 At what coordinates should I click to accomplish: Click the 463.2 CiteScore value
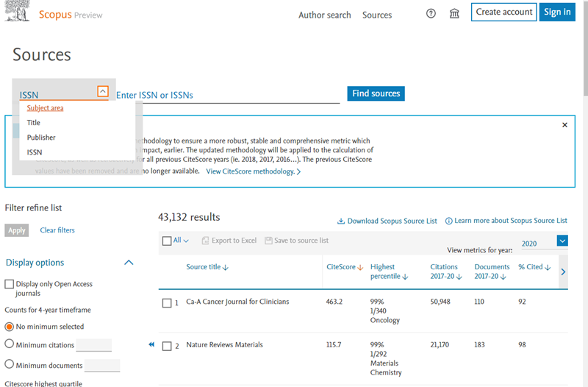[334, 302]
